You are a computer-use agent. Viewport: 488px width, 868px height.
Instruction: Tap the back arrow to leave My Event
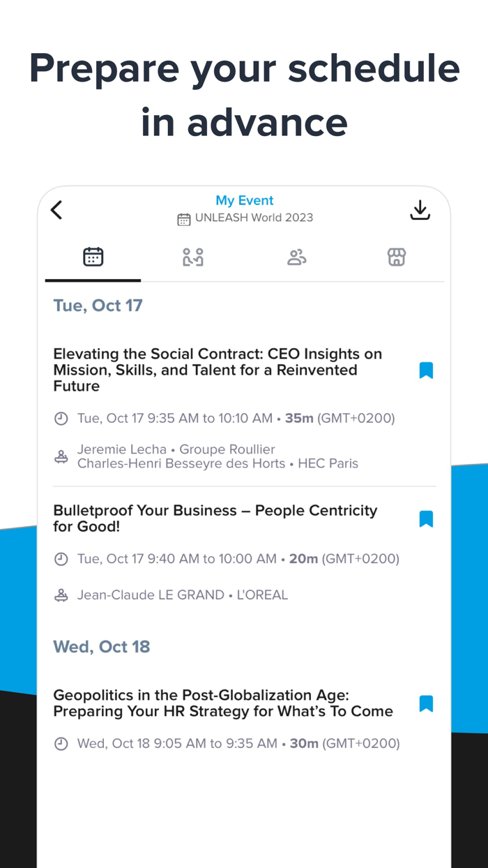[x=56, y=209]
